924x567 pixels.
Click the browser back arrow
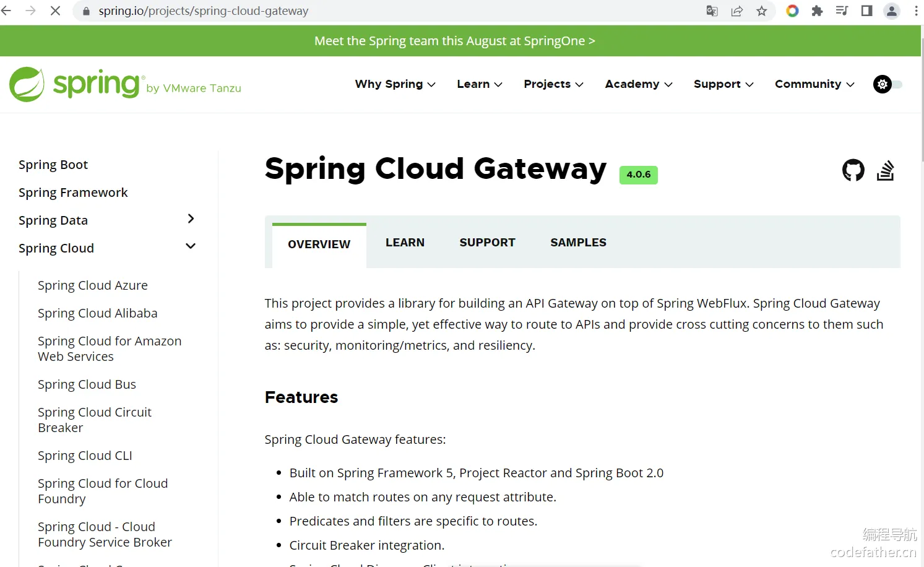click(x=7, y=11)
